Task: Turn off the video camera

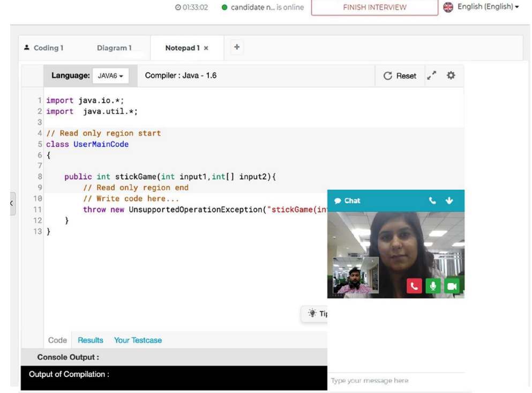Action: [451, 286]
